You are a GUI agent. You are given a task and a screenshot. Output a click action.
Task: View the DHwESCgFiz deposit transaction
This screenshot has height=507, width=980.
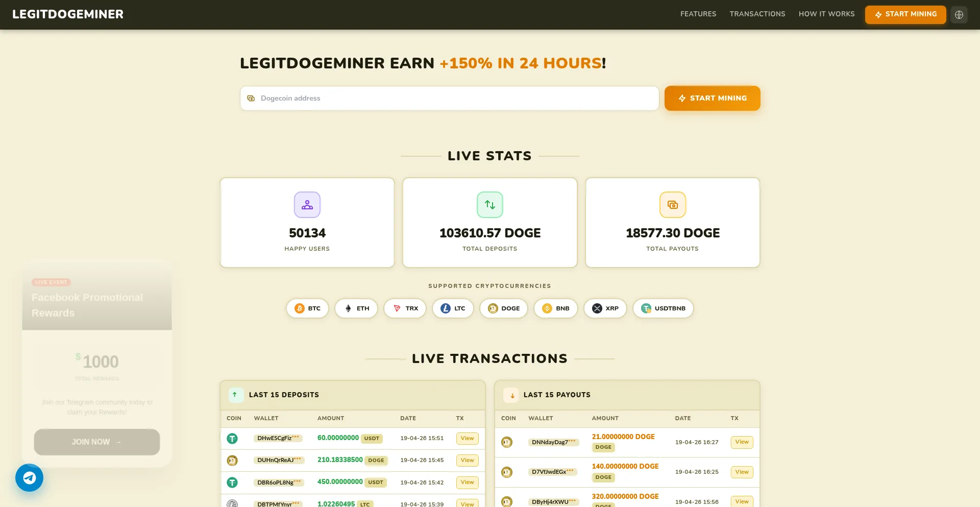(x=467, y=439)
